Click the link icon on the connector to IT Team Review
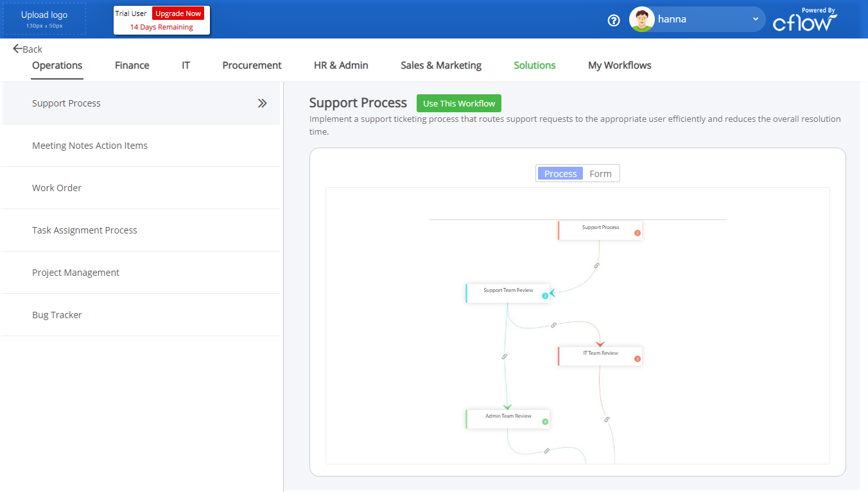Image resolution: width=868 pixels, height=492 pixels. (x=553, y=325)
